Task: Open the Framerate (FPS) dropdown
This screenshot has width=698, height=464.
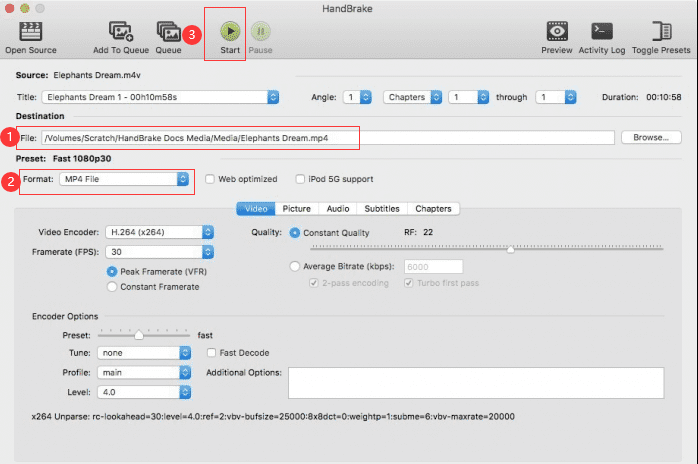Action: (x=159, y=252)
